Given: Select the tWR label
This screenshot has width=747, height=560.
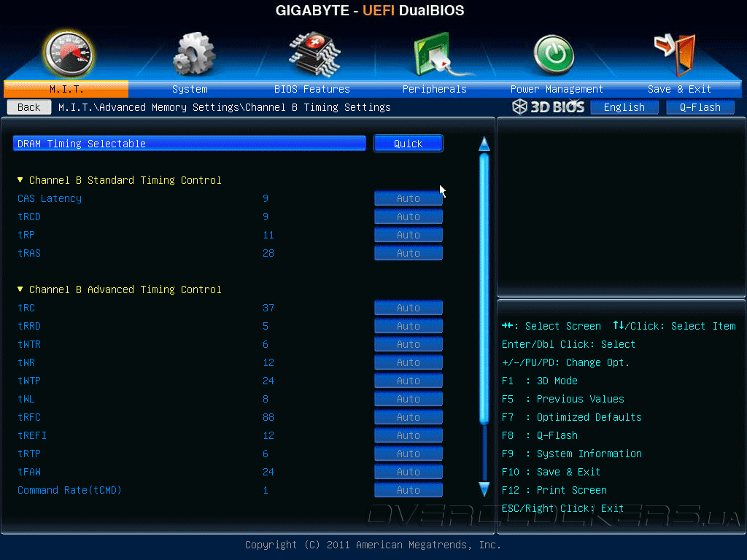Looking at the screenshot, I should 26,362.
